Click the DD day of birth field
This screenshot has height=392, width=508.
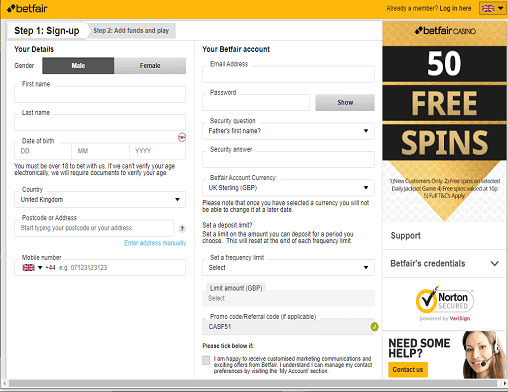[43, 151]
